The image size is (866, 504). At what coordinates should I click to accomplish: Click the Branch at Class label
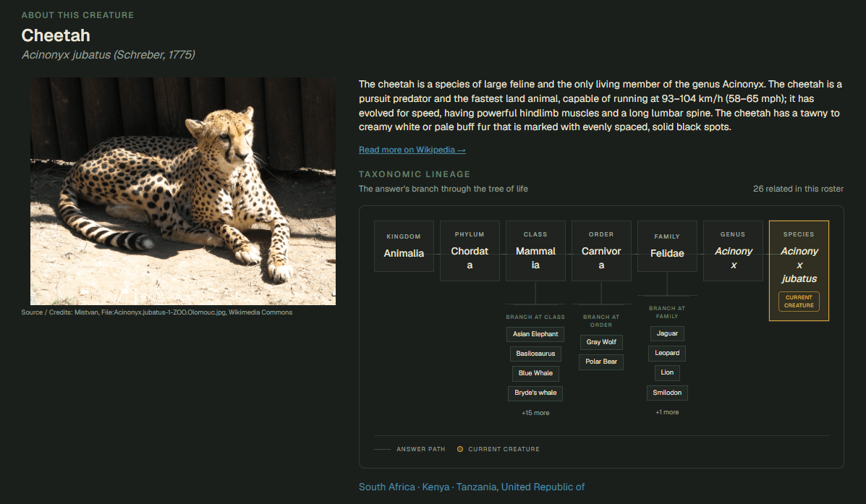[x=535, y=317]
